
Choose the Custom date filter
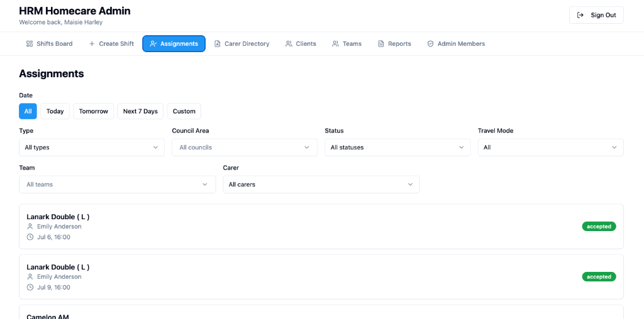click(184, 111)
